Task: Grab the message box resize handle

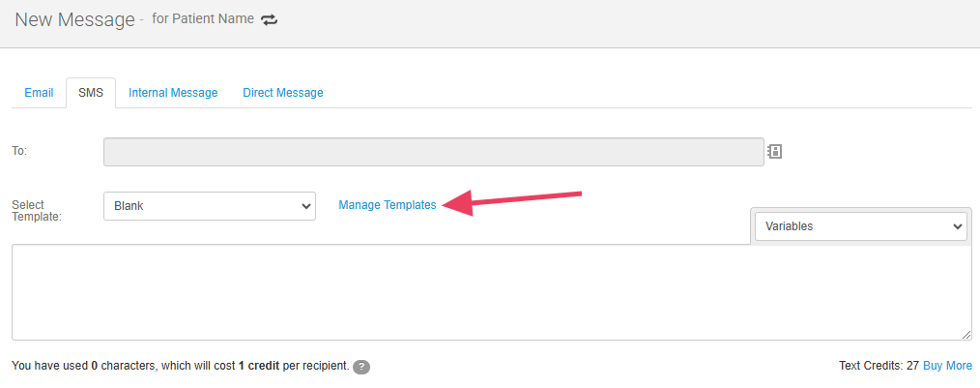Action: tap(966, 334)
